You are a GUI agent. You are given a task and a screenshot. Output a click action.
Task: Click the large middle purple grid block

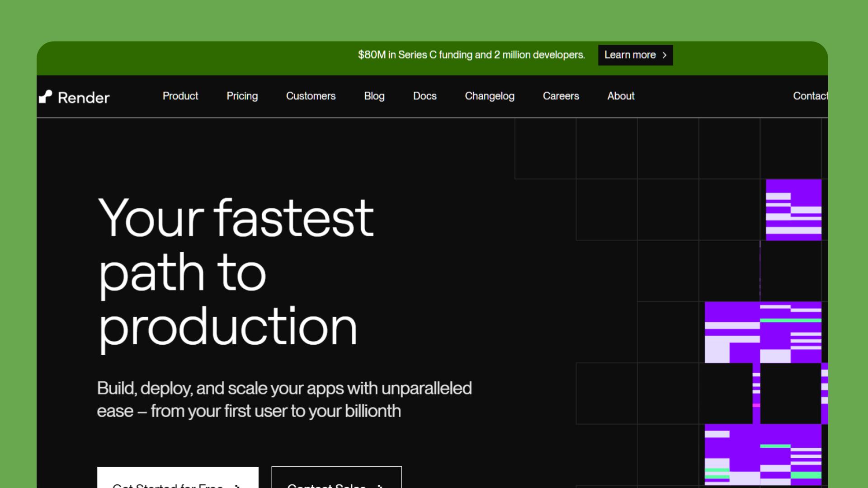click(x=763, y=332)
